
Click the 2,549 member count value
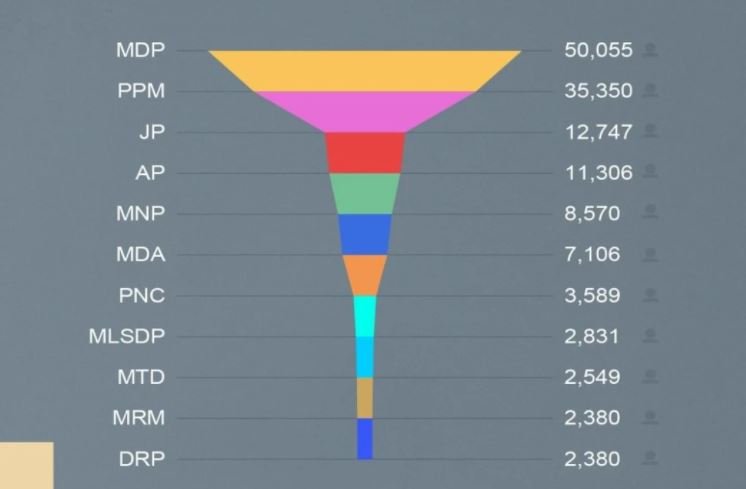[x=591, y=377]
